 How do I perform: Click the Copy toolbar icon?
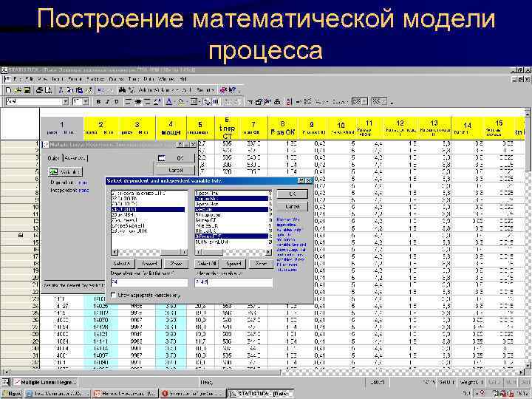69,90
